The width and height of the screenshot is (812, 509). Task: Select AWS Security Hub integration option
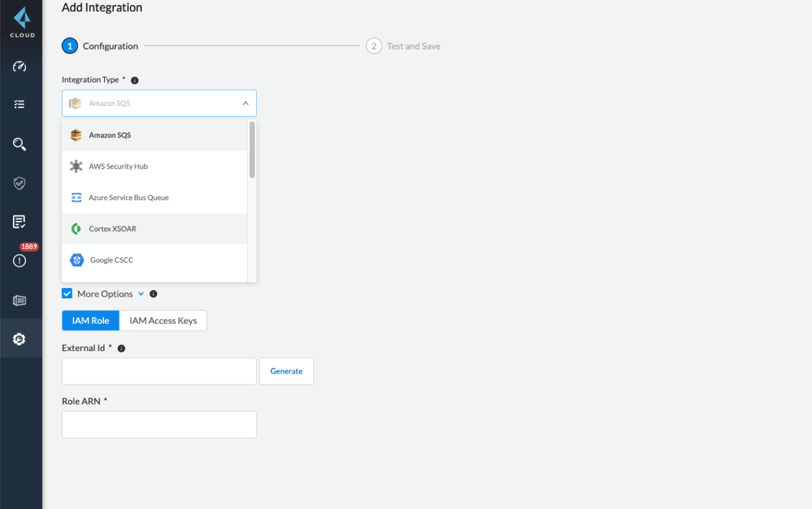[x=118, y=167]
